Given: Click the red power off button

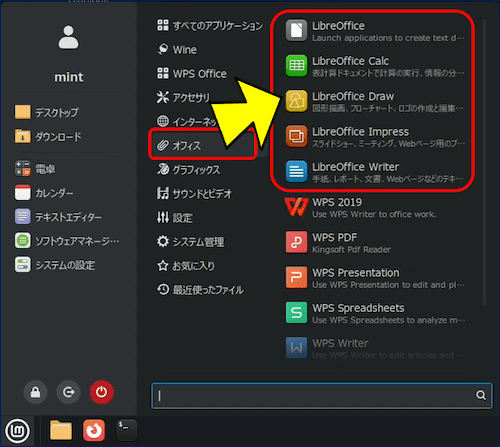Looking at the screenshot, I should click(101, 392).
